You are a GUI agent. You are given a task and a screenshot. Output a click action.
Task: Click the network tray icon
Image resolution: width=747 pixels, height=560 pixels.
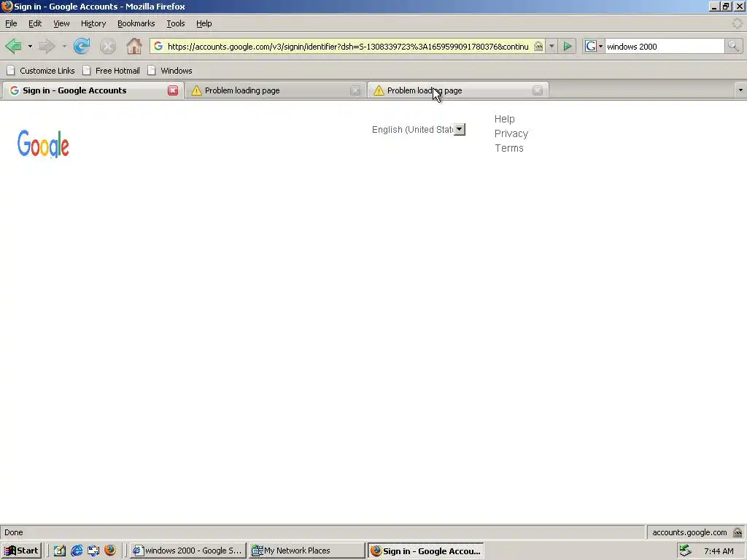click(x=685, y=551)
